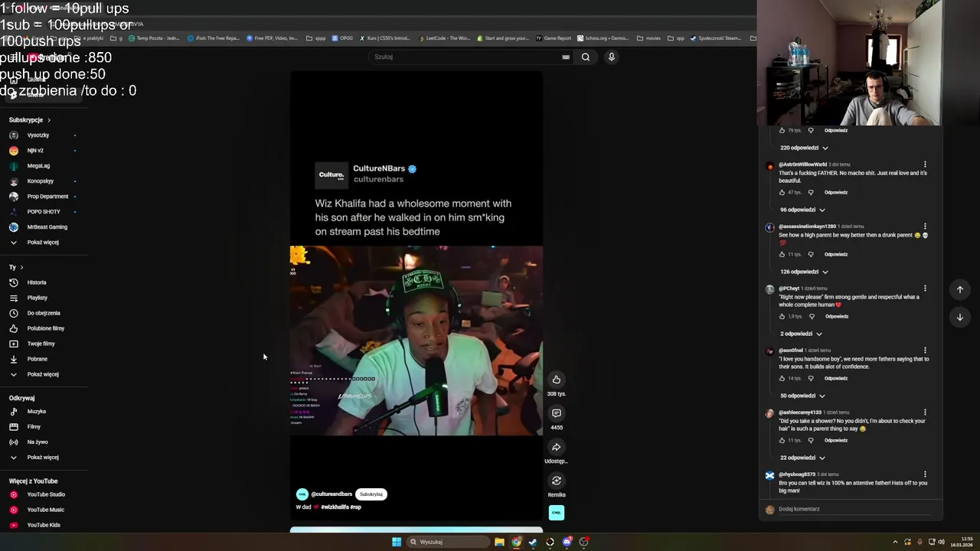Open File Explorer from the taskbar
The height and width of the screenshot is (551, 980).
coord(499,542)
